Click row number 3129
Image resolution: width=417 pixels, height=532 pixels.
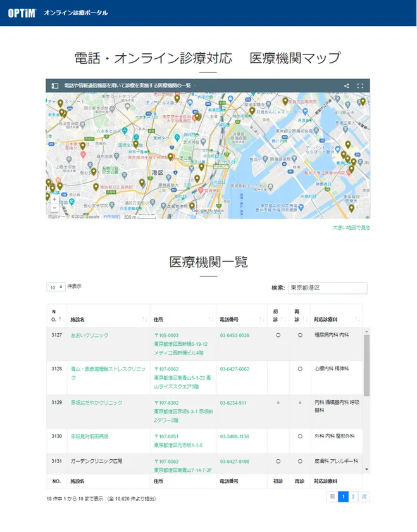coord(56,402)
